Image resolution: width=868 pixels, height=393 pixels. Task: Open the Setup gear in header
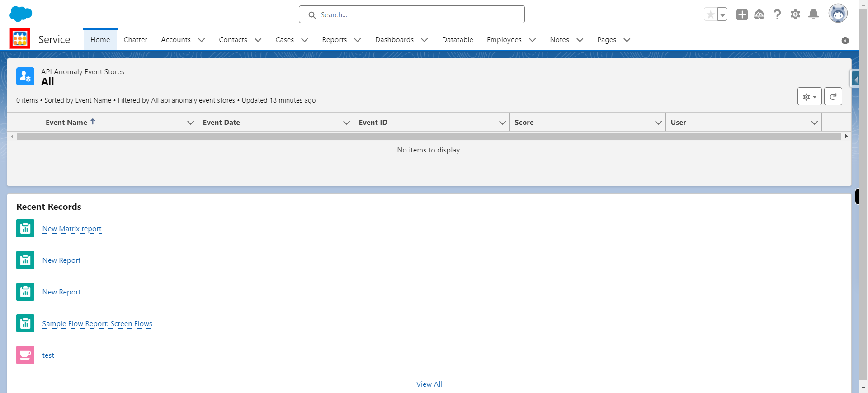pyautogui.click(x=795, y=14)
